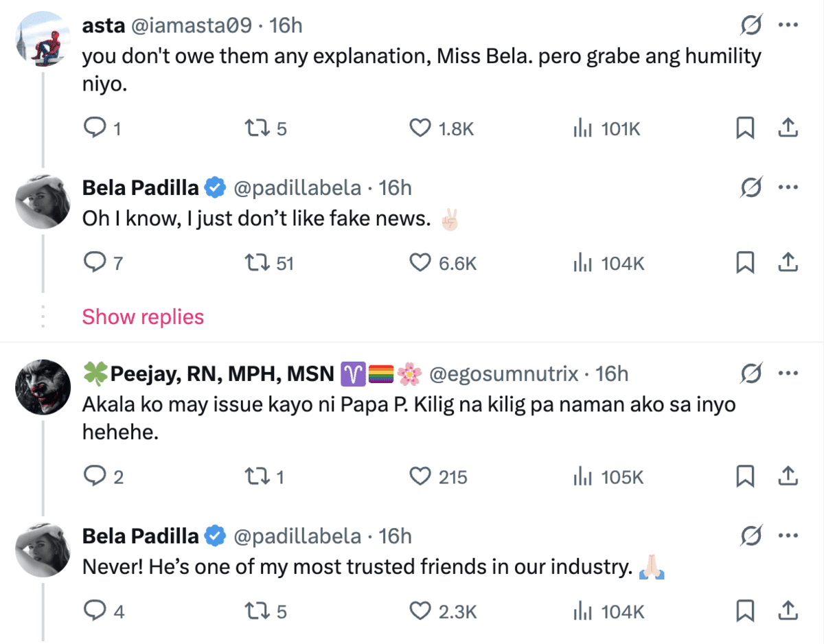Bookmark Peejay's reply
Screen dimensions: 824x644
[745, 476]
